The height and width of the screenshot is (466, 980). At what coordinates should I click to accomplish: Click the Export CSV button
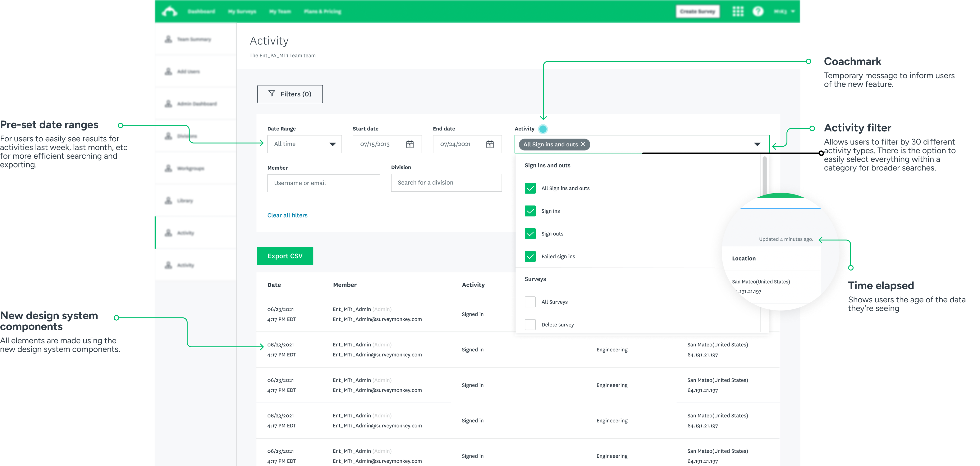coord(285,256)
